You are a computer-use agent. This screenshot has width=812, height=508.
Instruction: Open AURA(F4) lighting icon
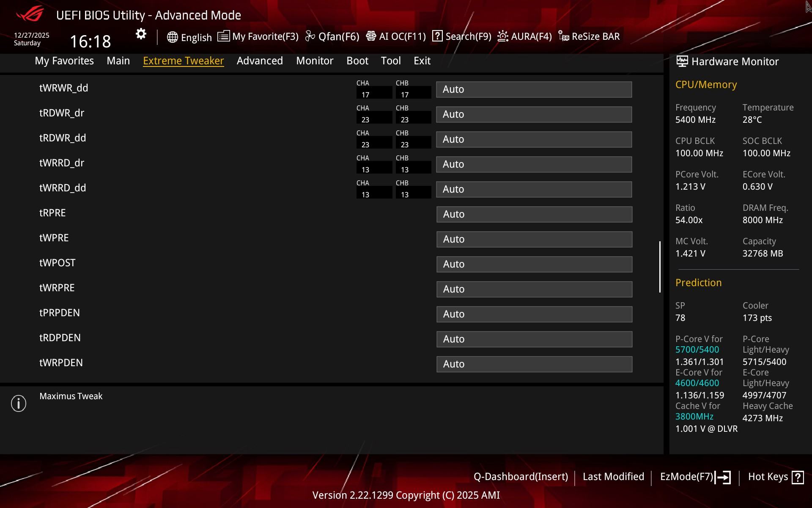[502, 36]
